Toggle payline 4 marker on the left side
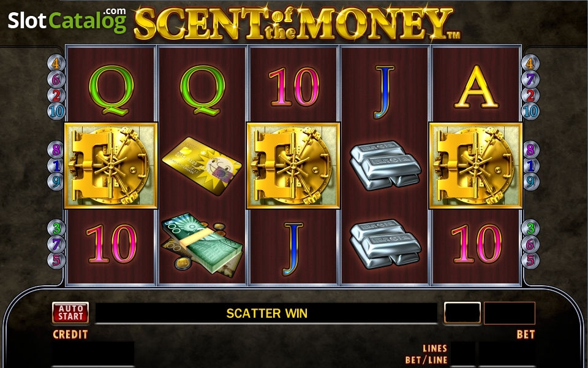Viewport: 588px width, 368px height. [x=56, y=63]
